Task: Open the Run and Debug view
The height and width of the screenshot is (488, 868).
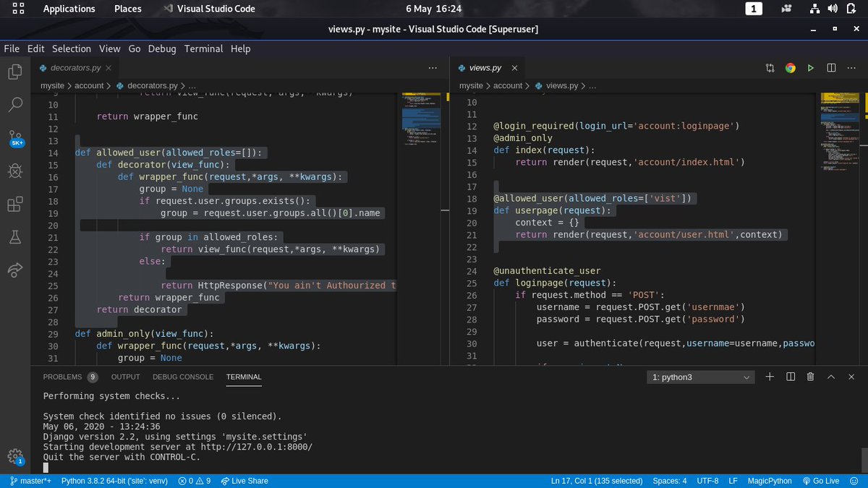Action: 14,171
